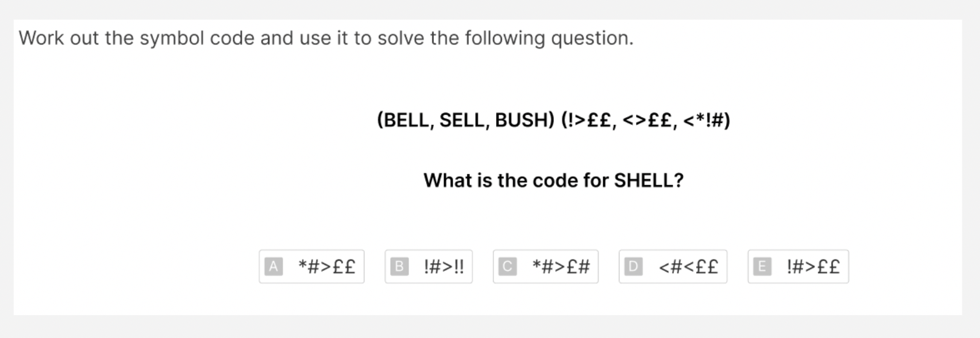The height and width of the screenshot is (338, 980).
Task: Select answer option <#<££
Action: [x=673, y=266]
